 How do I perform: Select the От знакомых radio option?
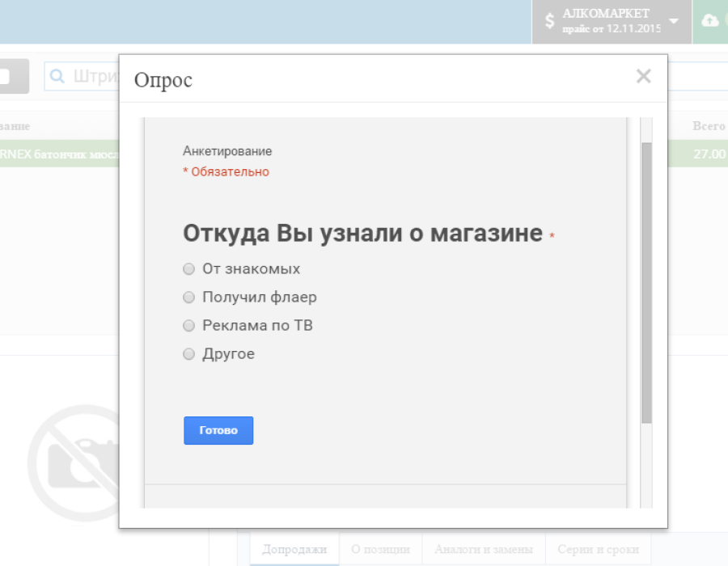pyautogui.click(x=188, y=269)
